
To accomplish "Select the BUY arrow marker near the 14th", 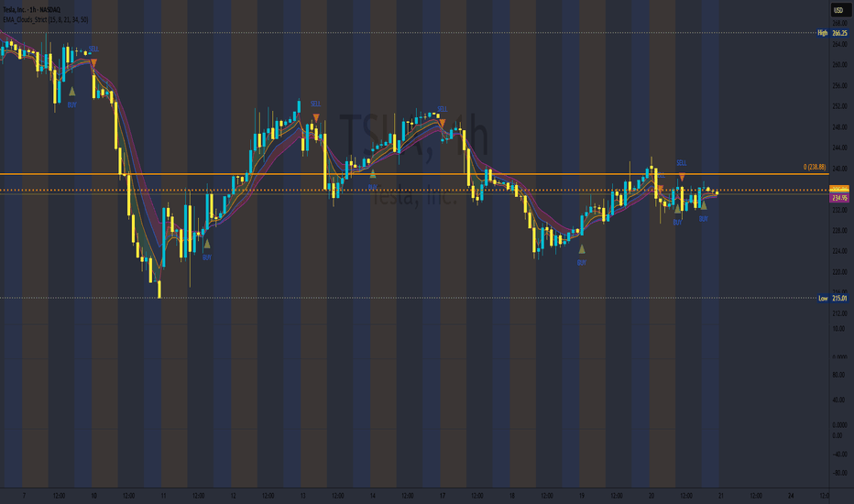I will click(x=373, y=174).
